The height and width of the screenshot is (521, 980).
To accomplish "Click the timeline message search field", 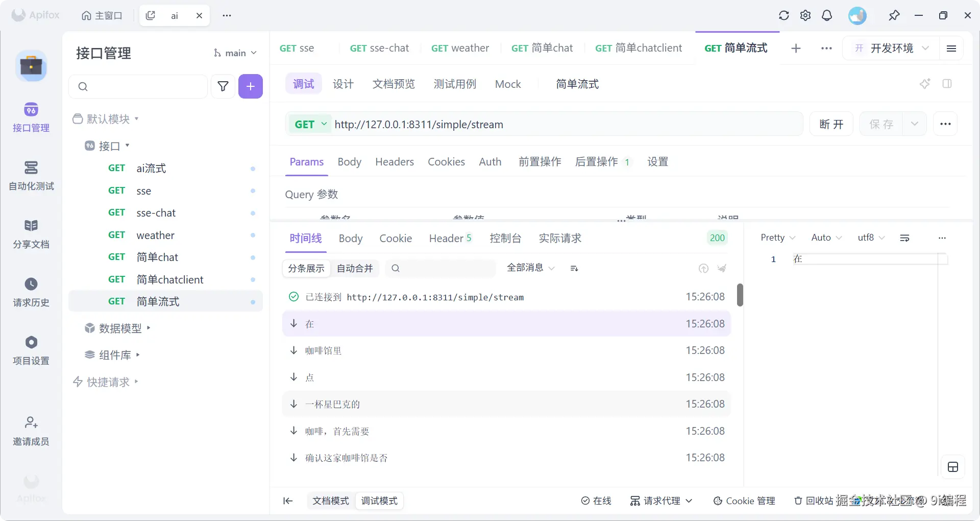I will (x=440, y=268).
